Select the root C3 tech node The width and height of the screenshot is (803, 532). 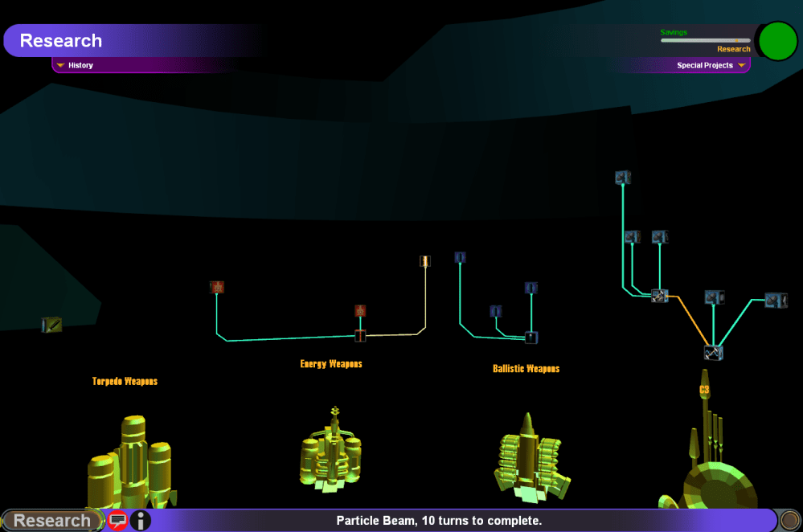713,352
